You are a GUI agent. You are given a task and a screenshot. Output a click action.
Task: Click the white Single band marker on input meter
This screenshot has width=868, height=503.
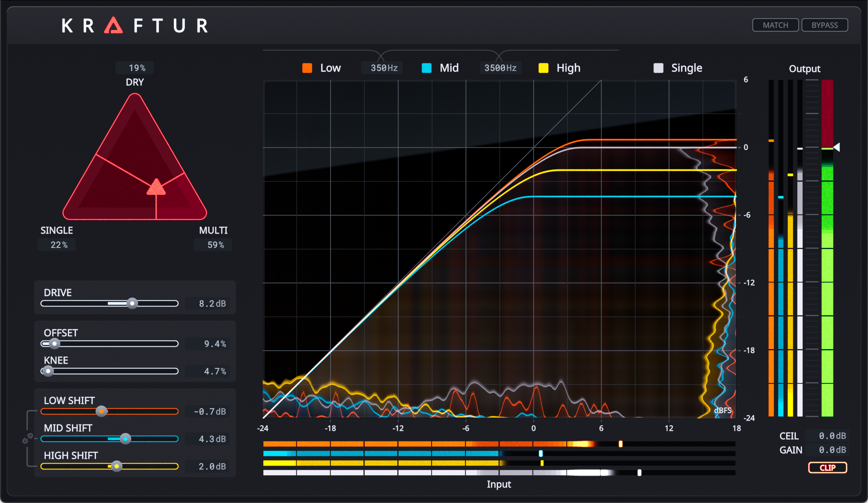(639, 473)
